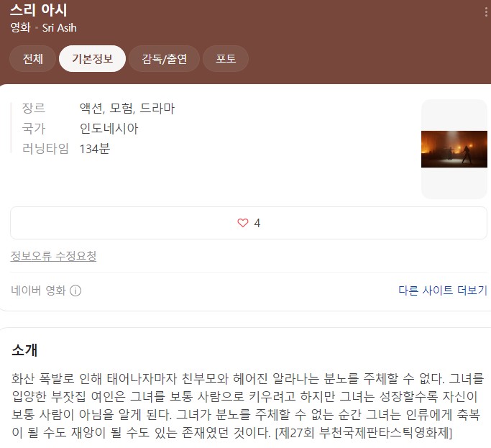Screen dimensions: 491x448
Task: Click the synopsis paragraph under 소개
Action: [x=247, y=406]
